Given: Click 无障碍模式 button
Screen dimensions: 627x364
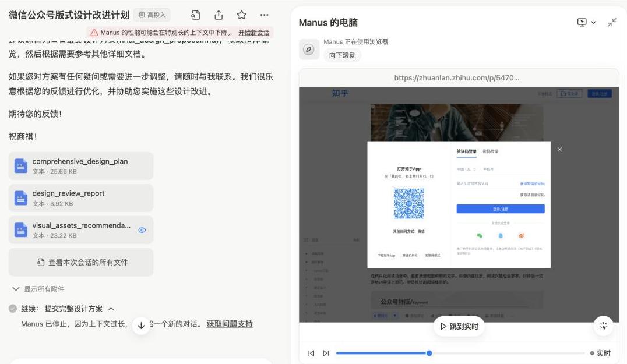Looking at the screenshot, I should click(x=432, y=255).
